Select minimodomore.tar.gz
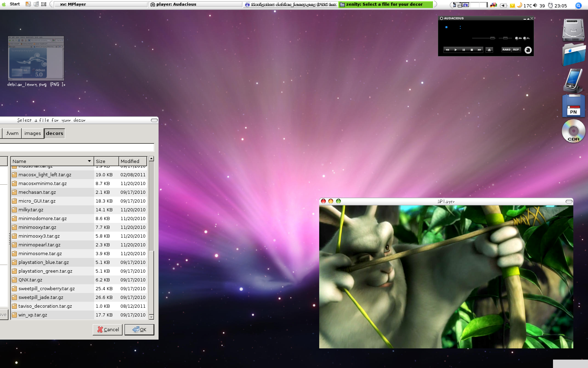Image resolution: width=588 pixels, height=368 pixels. tap(79, 218)
